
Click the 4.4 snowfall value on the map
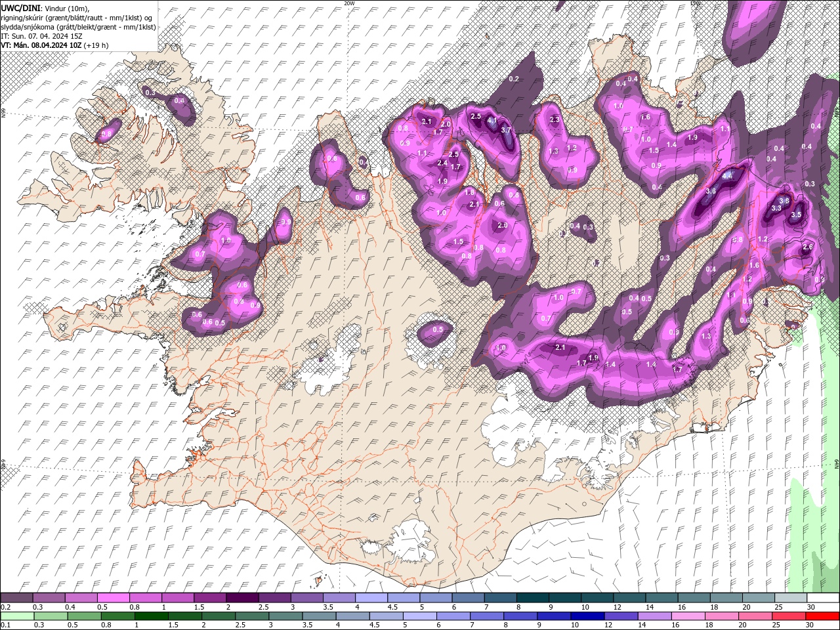click(x=727, y=176)
